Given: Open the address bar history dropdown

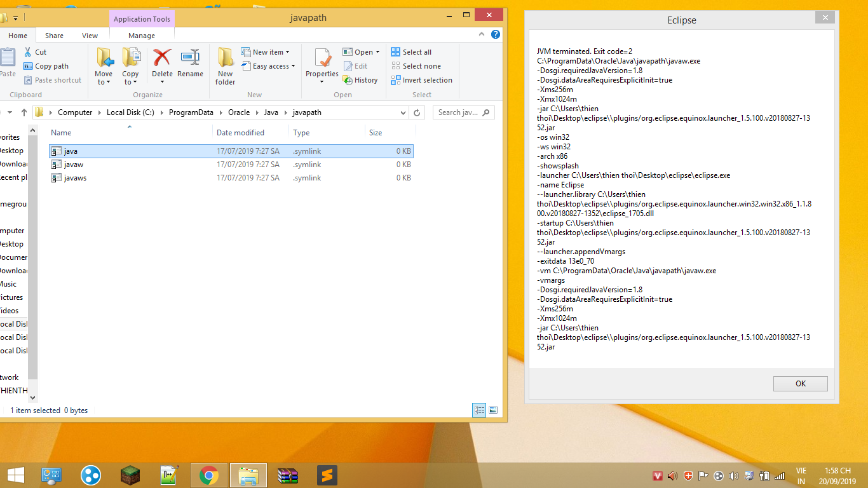Looking at the screenshot, I should (x=403, y=112).
